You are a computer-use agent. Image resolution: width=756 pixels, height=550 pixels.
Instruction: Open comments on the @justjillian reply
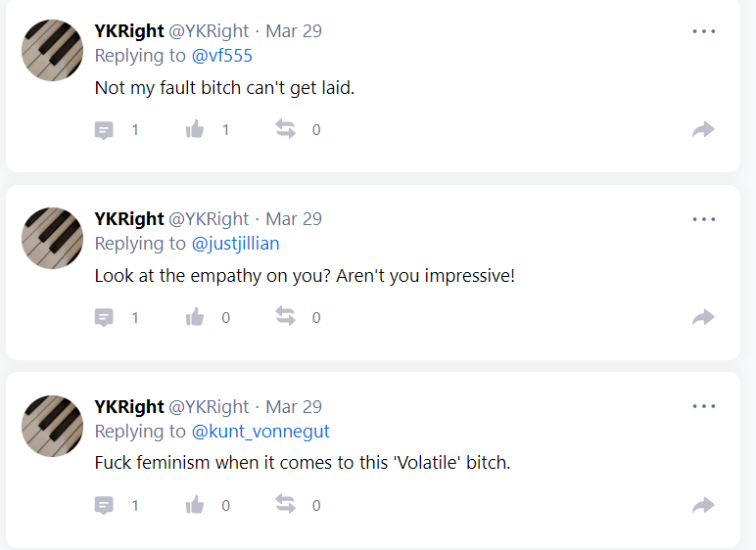coord(104,318)
